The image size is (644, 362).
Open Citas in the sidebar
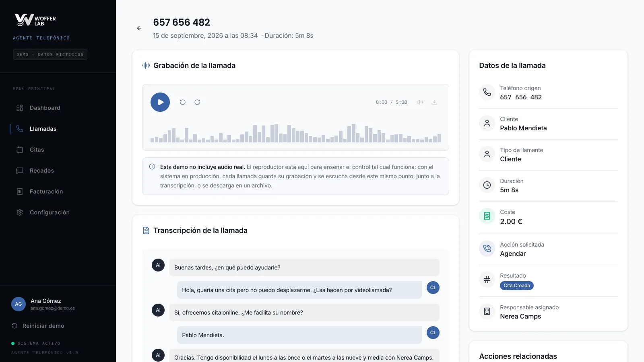click(x=58, y=150)
